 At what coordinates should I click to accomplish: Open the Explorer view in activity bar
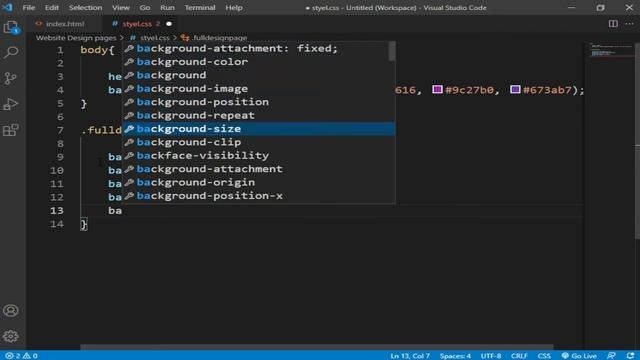(11, 27)
